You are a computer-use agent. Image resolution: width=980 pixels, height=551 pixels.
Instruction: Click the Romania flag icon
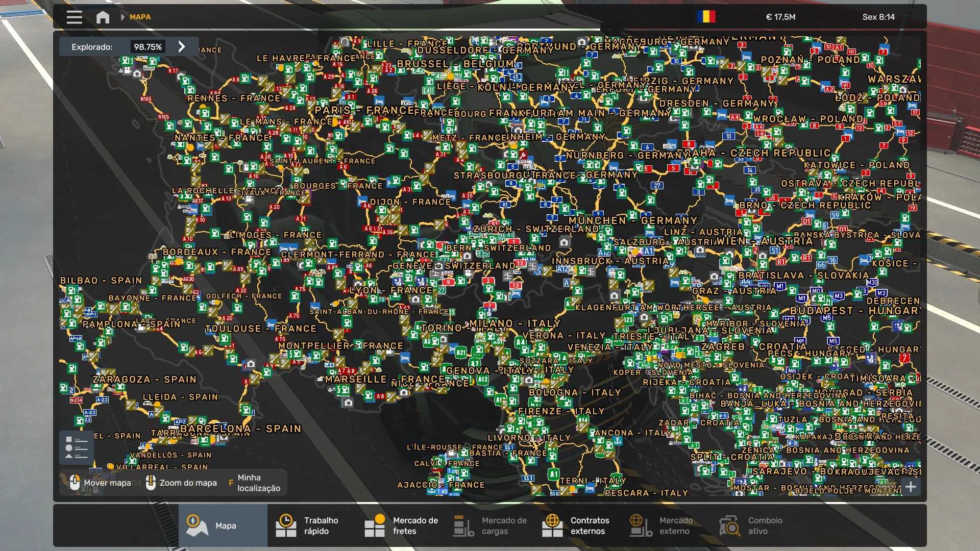click(706, 17)
